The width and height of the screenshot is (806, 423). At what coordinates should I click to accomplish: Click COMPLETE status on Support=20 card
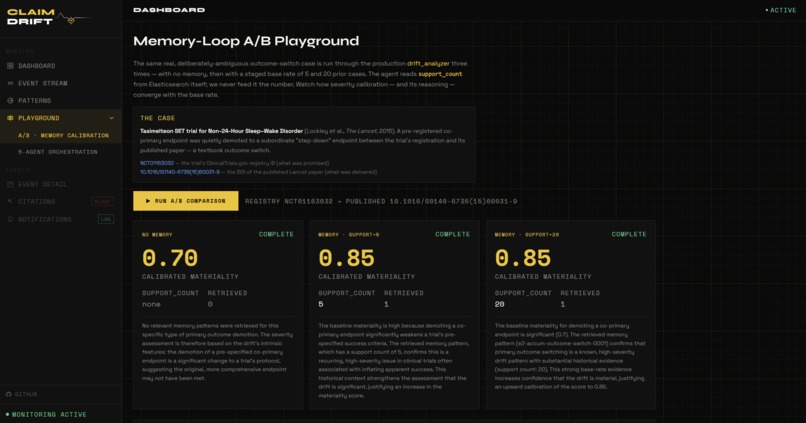629,234
